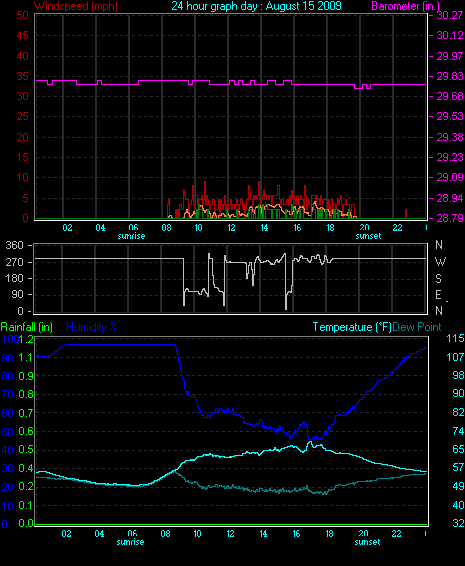This screenshot has height=566, width=465.
Task: Click the compass letter E beside direction graph
Action: click(438, 295)
